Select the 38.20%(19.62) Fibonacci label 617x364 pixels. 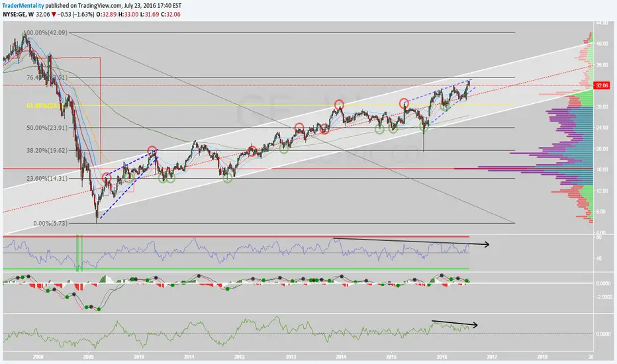point(47,150)
